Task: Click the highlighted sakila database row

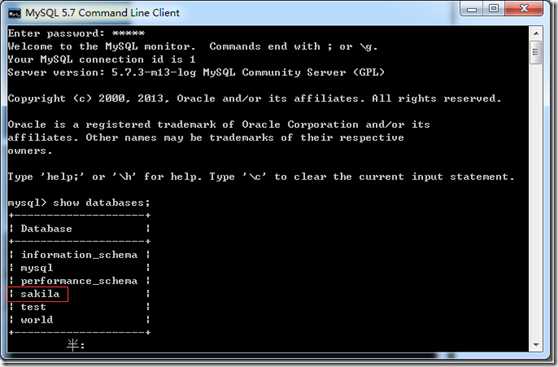Action: pyautogui.click(x=38, y=294)
